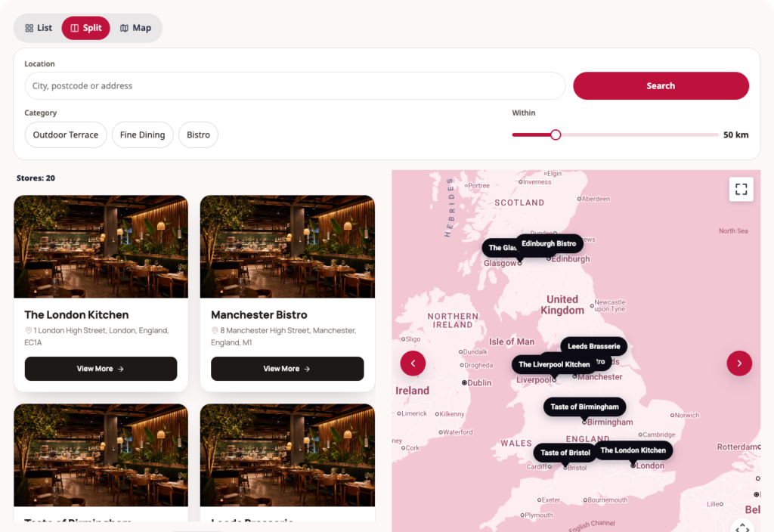Toggle the Fine Dining category filter

point(143,135)
